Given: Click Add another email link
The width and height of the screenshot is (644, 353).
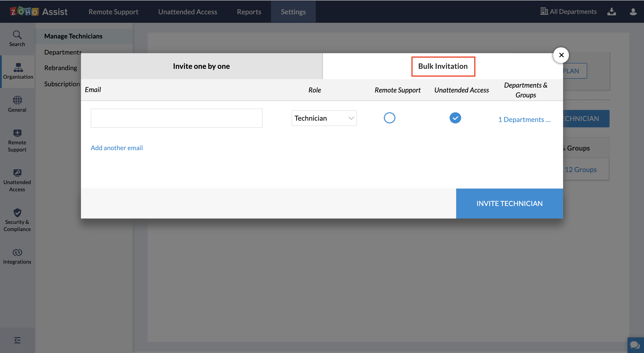Looking at the screenshot, I should pos(117,148).
